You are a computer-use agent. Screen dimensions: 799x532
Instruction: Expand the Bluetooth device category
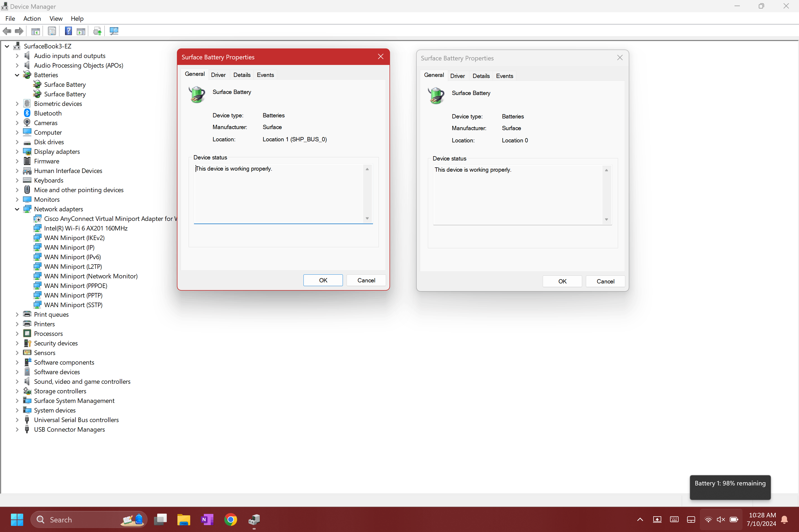click(17, 113)
